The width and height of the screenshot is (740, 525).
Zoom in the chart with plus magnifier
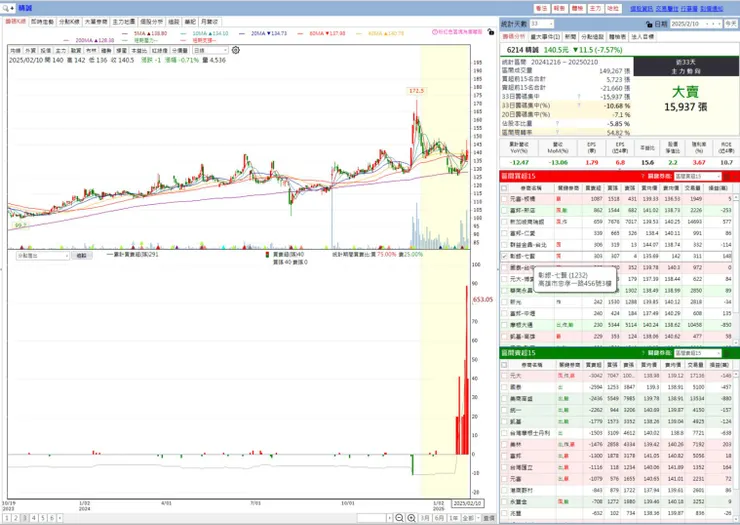click(412, 518)
